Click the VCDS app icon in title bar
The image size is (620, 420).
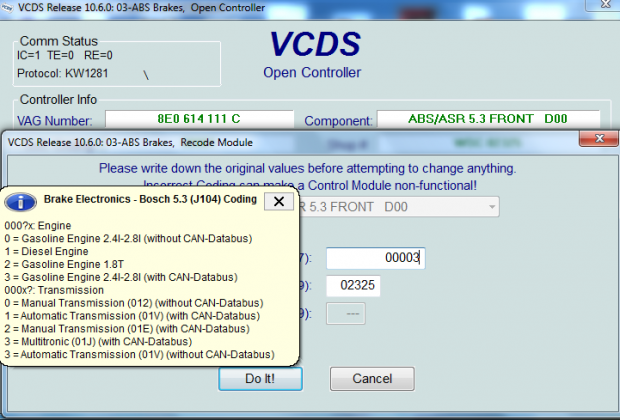click(x=7, y=8)
